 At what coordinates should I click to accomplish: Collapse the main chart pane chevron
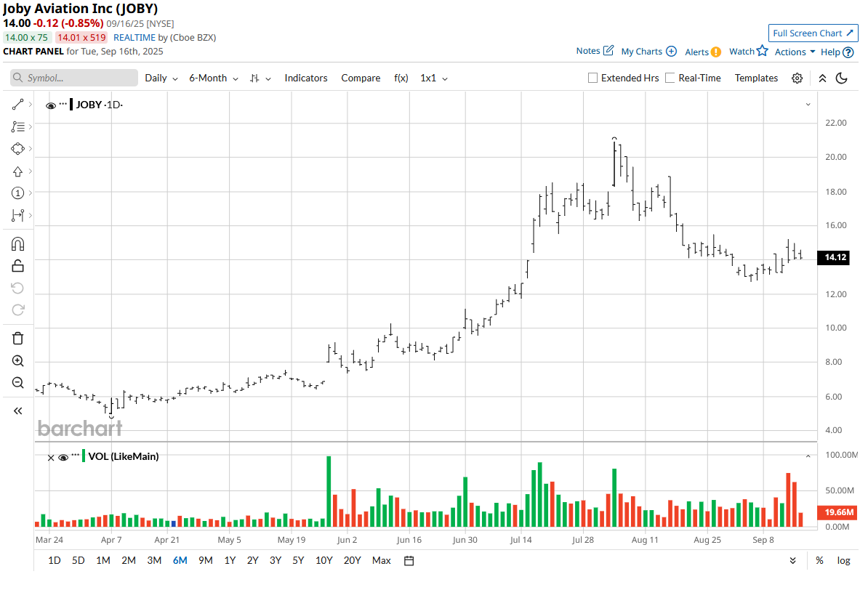[x=808, y=105]
